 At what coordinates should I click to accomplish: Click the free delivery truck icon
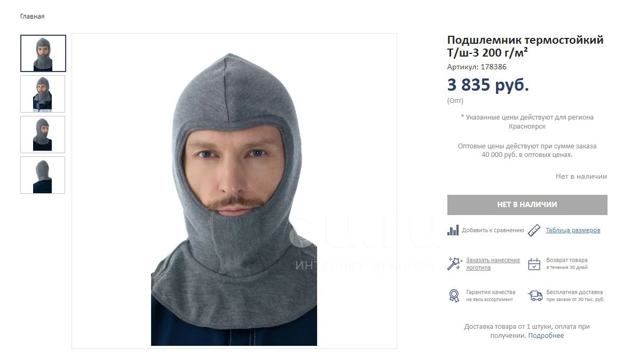click(535, 296)
